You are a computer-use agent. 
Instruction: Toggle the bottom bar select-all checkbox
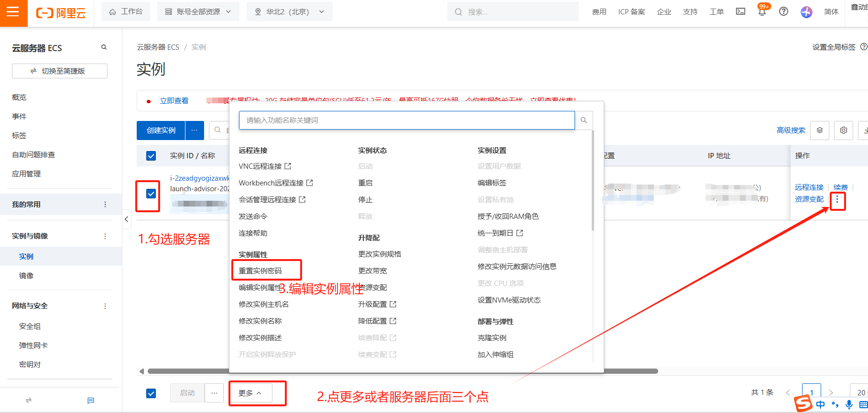pos(151,393)
